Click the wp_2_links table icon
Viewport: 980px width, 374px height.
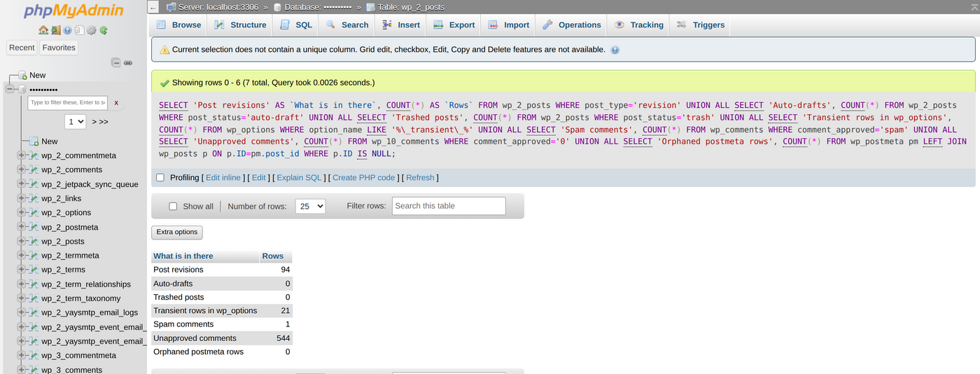tap(34, 198)
